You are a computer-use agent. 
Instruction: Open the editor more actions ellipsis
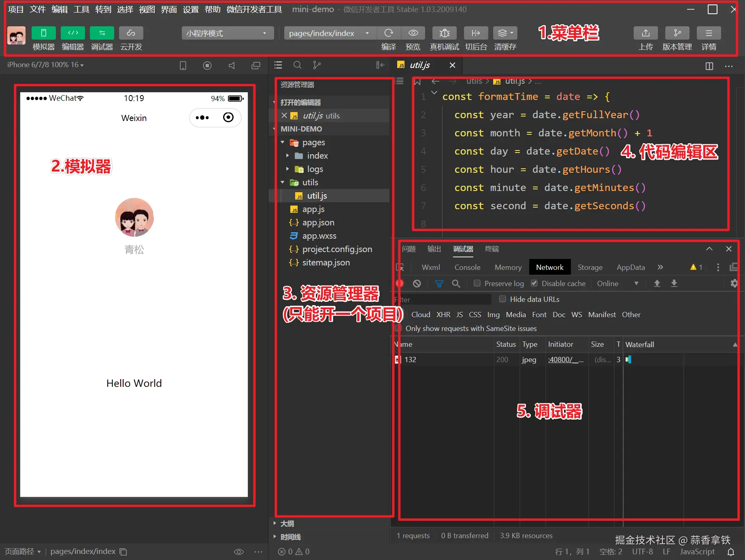[x=729, y=66]
